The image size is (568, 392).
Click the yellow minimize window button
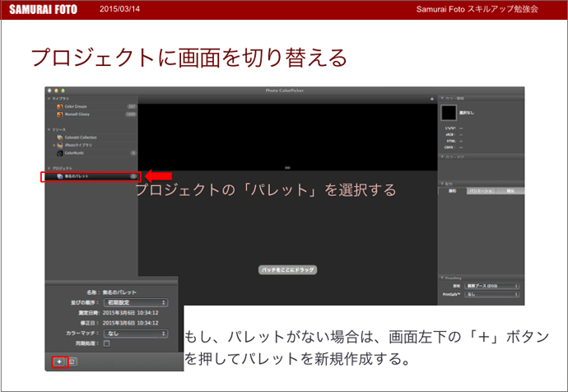click(56, 91)
